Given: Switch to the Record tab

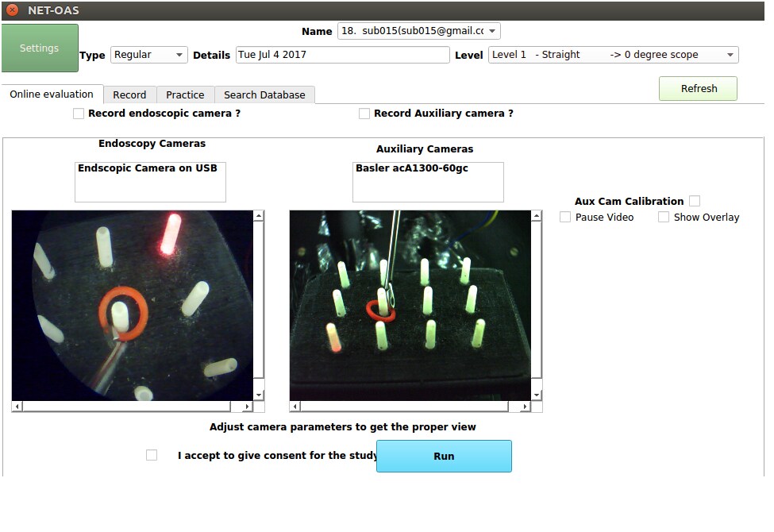Looking at the screenshot, I should pyautogui.click(x=130, y=94).
